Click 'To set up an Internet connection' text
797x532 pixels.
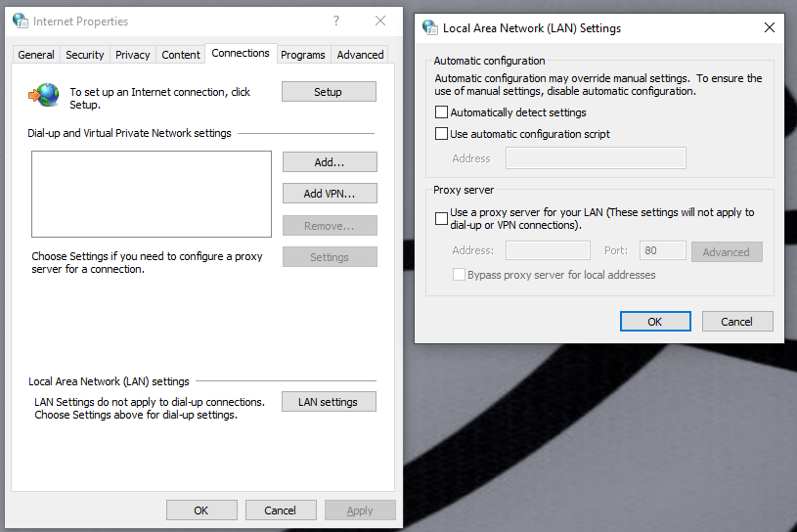pos(160,98)
